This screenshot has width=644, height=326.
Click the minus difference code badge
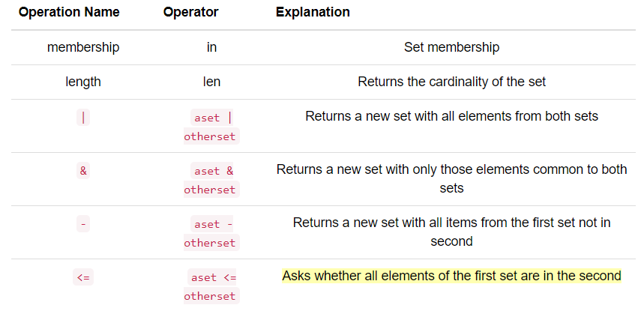83,224
